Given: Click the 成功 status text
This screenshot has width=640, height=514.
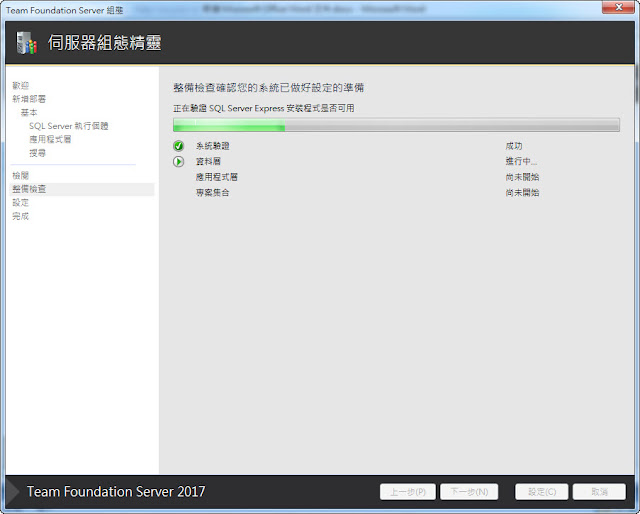Looking at the screenshot, I should (x=514, y=146).
